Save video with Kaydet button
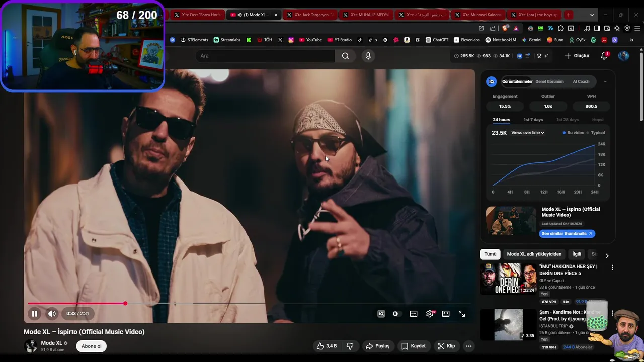644x362 pixels. (x=414, y=346)
